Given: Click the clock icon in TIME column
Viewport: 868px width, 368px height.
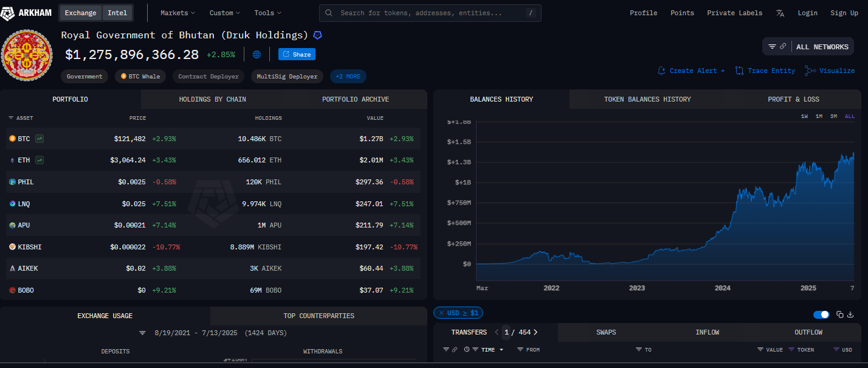Looking at the screenshot, I should pos(467,350).
